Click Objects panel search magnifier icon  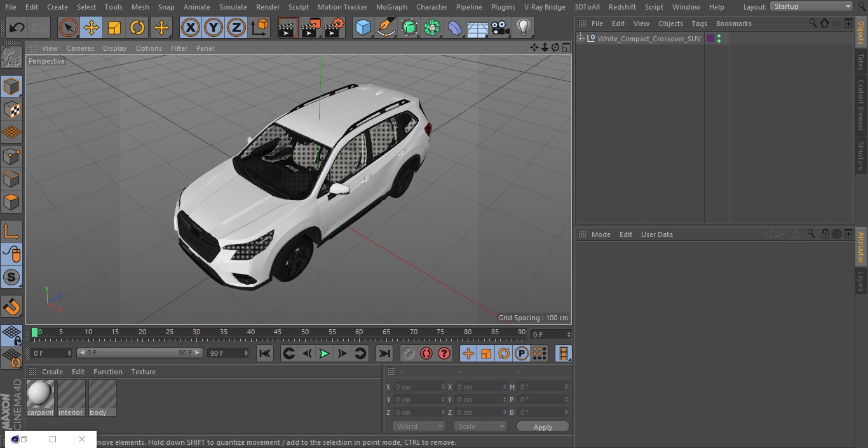click(813, 23)
